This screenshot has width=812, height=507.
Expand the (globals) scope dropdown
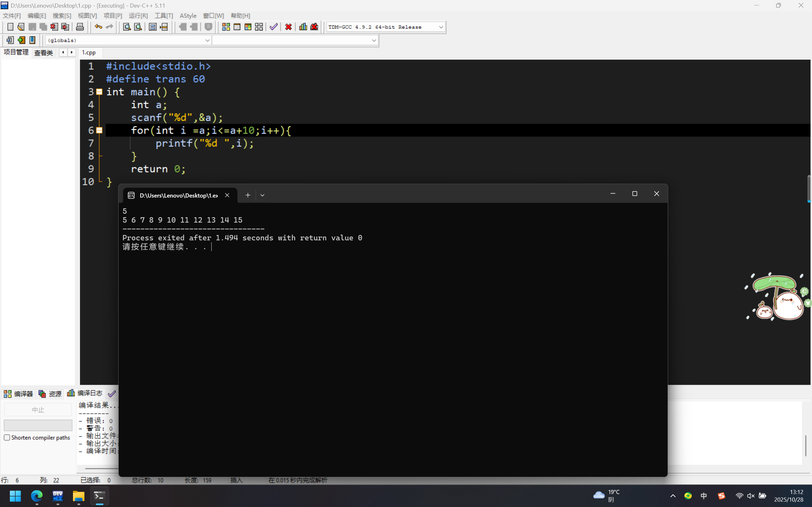click(x=207, y=40)
